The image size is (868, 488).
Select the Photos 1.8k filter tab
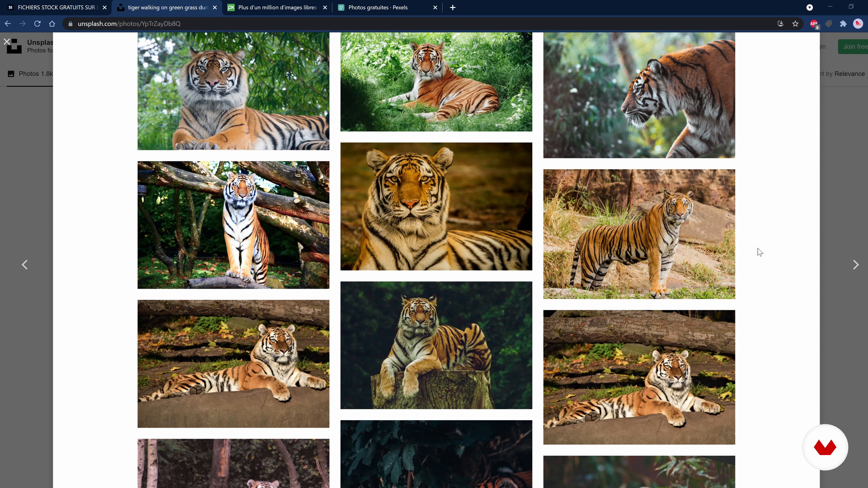pyautogui.click(x=30, y=74)
